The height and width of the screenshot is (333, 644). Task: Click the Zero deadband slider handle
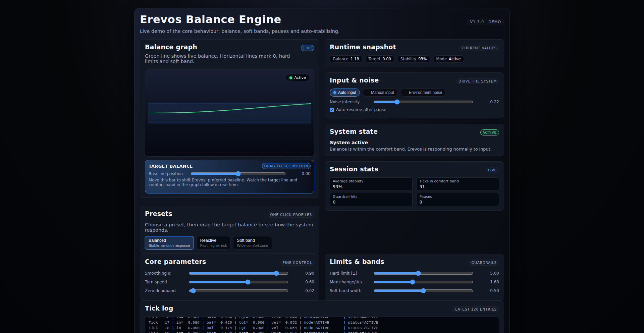193,291
